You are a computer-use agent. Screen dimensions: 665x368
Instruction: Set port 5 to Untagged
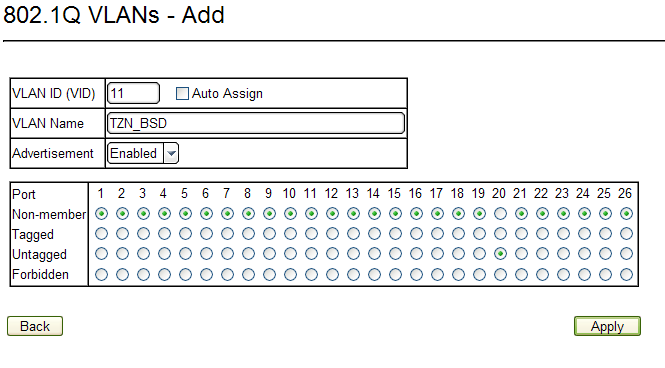pyautogui.click(x=185, y=254)
